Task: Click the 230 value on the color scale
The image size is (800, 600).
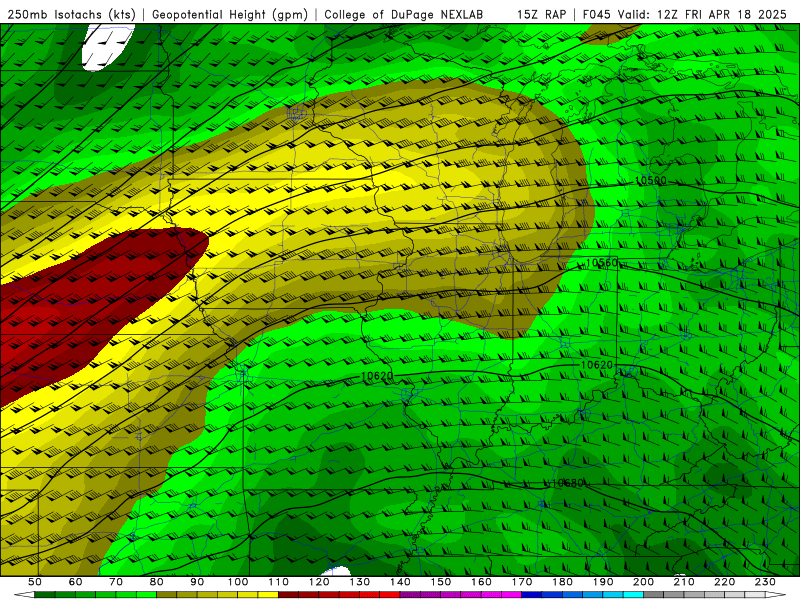Action: point(765,582)
